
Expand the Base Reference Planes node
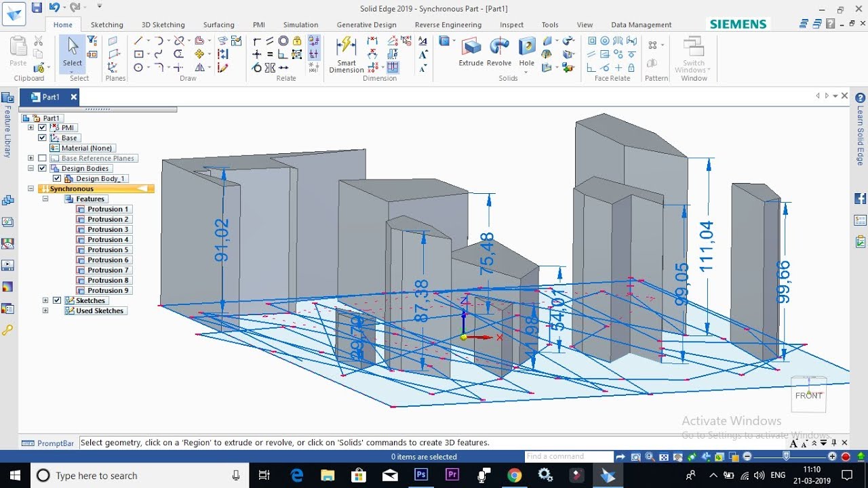point(31,158)
